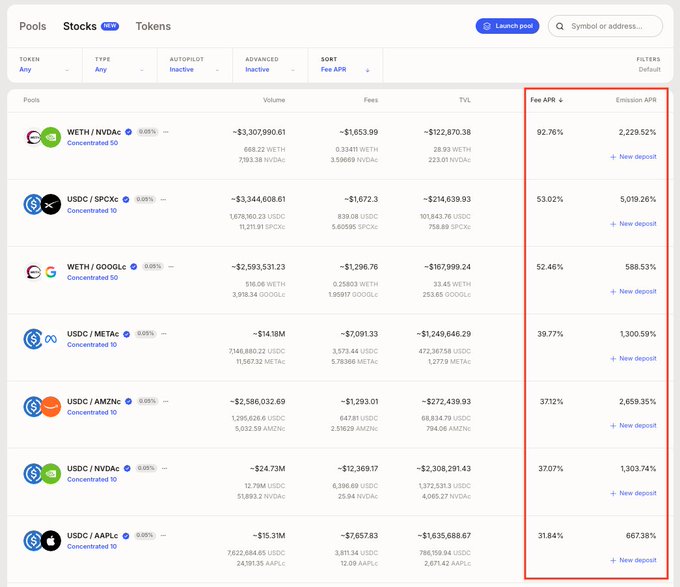Open more options for USDC / AMZNc pool
Screen dimensions: 680x587
[x=166, y=401]
